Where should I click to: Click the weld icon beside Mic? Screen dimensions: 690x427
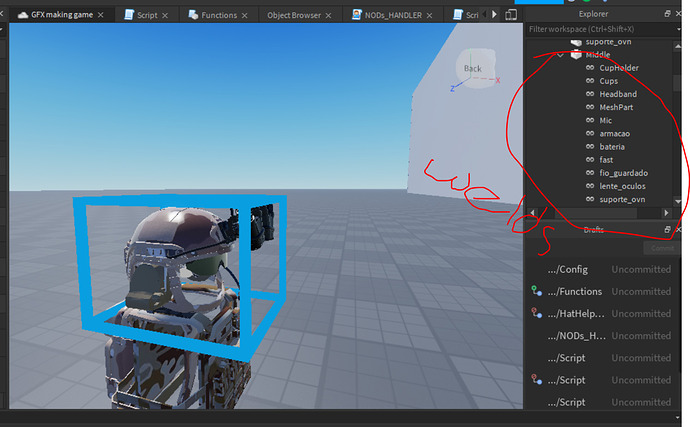(590, 121)
